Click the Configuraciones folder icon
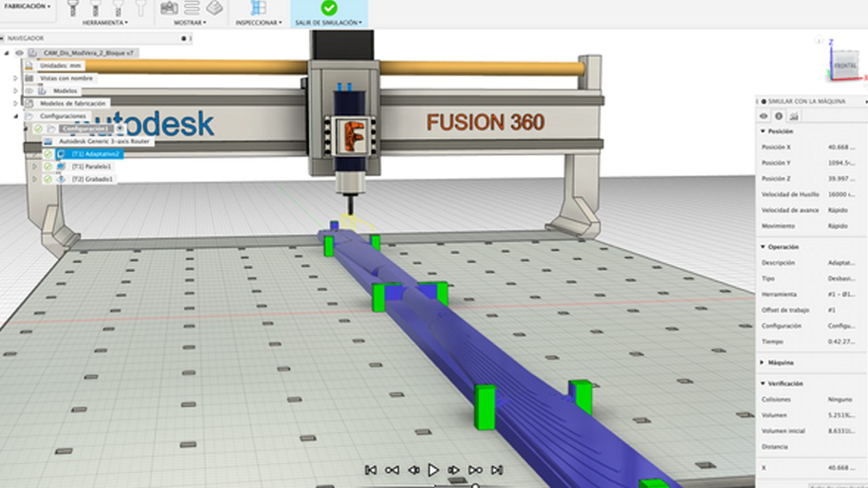This screenshot has width=868, height=488. (29, 116)
